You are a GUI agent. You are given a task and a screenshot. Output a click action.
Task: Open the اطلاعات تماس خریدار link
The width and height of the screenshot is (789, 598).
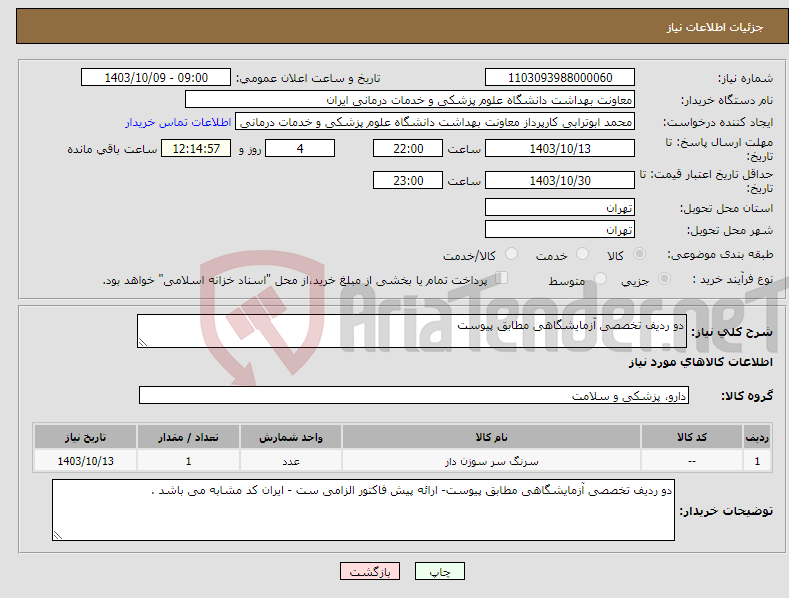coord(178,122)
